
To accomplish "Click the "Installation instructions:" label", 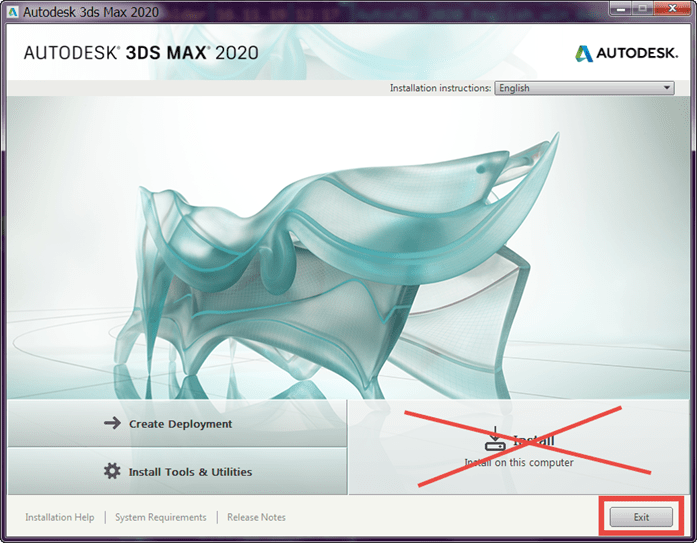I will coord(440,88).
